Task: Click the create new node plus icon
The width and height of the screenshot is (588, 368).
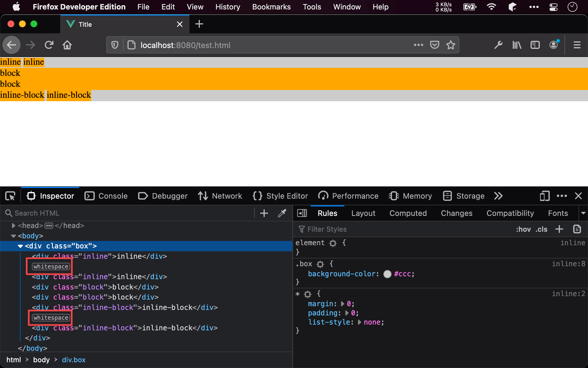Action: pos(264,213)
